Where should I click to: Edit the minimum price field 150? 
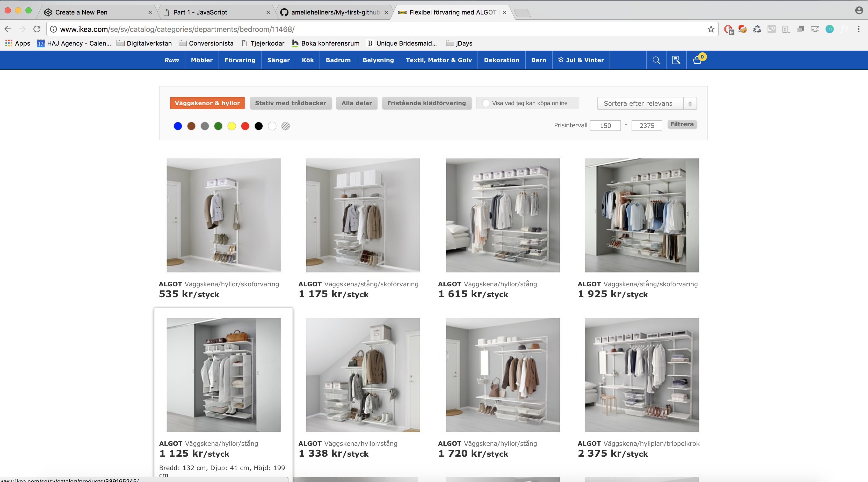tap(605, 125)
